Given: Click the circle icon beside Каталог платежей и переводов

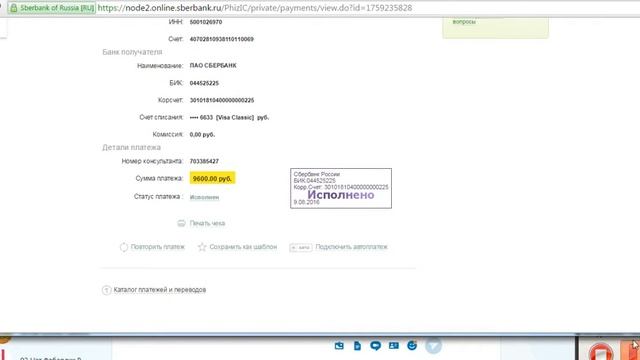Looking at the screenshot, I should 107,290.
